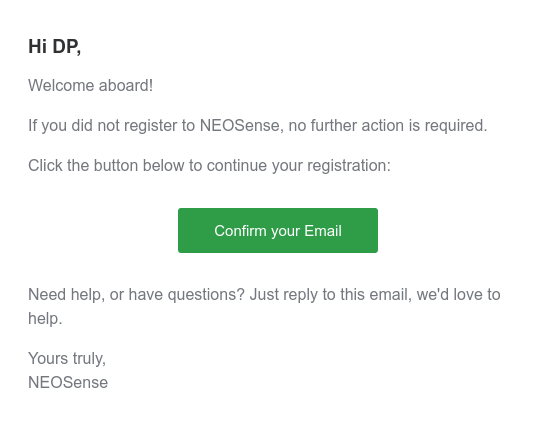Click the word 'required.' at the sentence end
546x445 pixels.
point(456,126)
